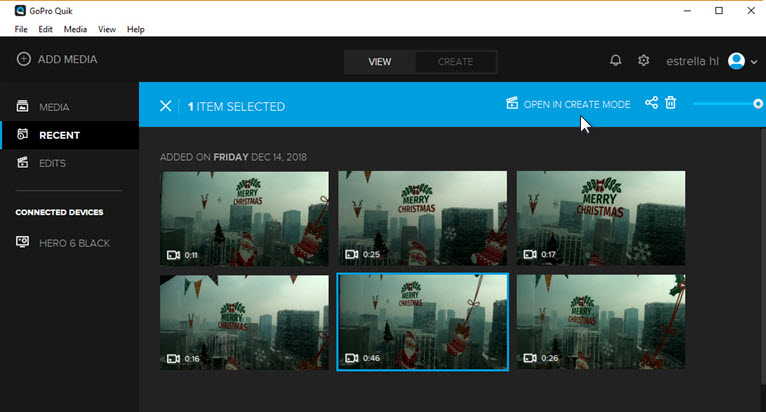Go to the MEDIA section label
The height and width of the screenshot is (412, 766).
tap(54, 107)
